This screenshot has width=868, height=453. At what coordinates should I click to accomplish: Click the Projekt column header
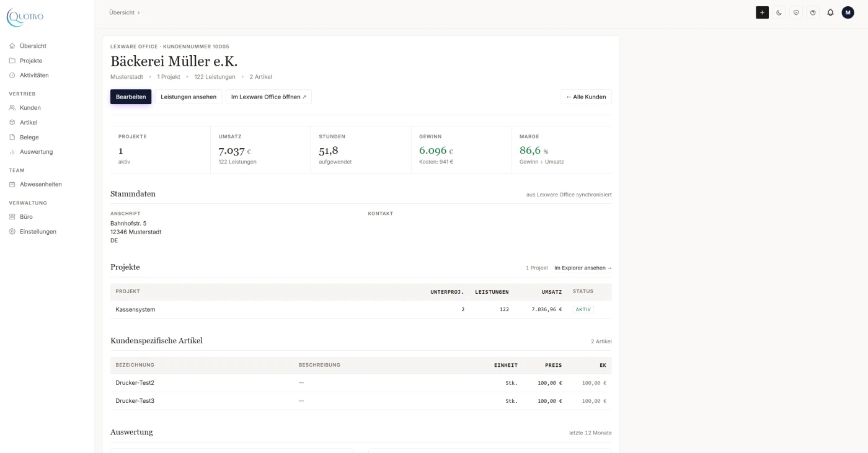click(x=128, y=291)
